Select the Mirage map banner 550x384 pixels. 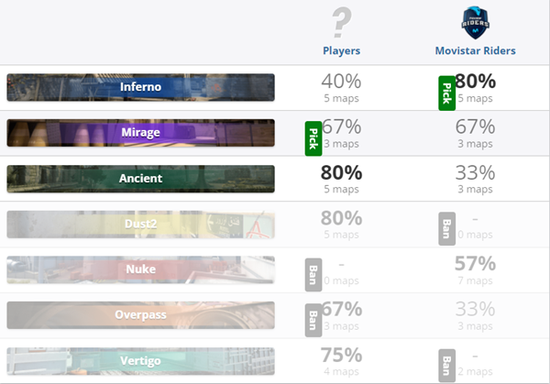pos(141,133)
